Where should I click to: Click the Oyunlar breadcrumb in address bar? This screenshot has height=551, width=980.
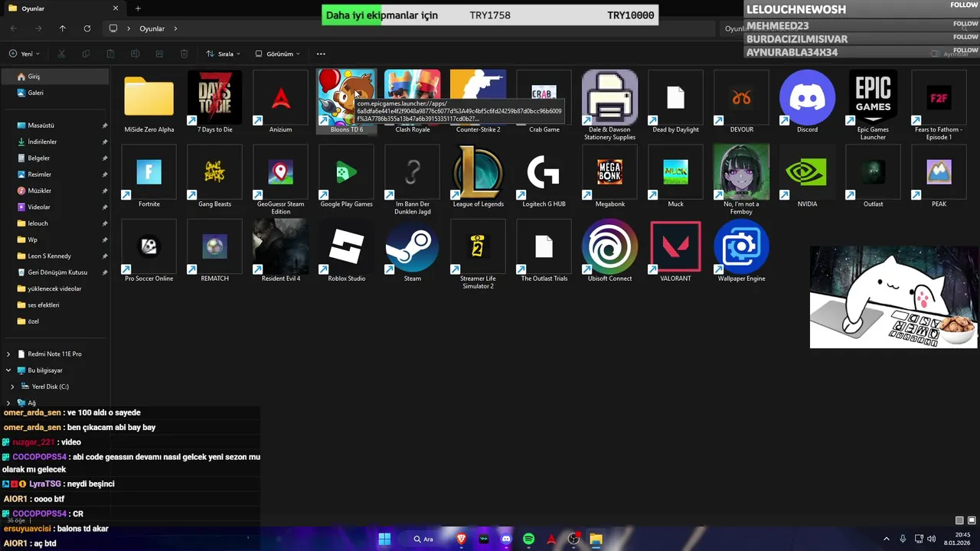[x=152, y=28]
